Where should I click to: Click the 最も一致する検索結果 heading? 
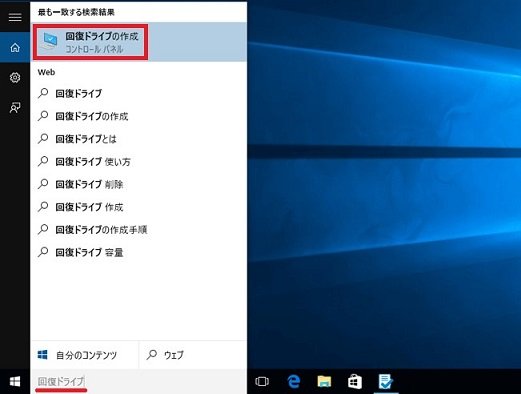[76, 12]
